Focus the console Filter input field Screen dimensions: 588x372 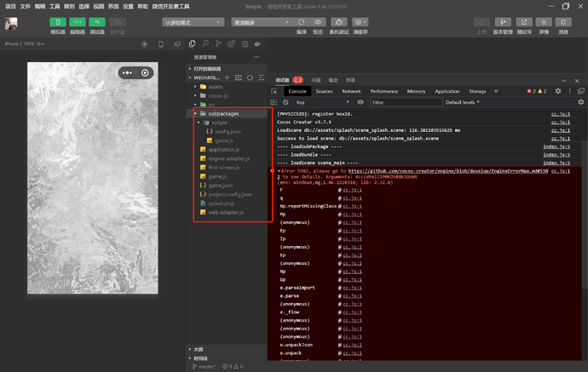(406, 102)
